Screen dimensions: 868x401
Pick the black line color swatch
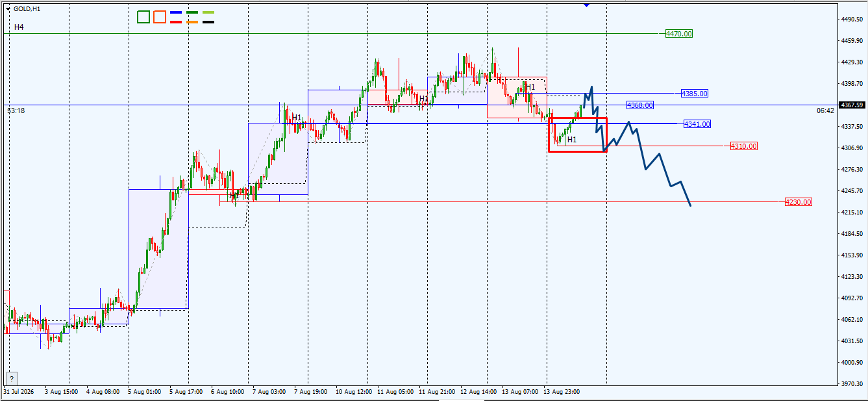pos(208,22)
